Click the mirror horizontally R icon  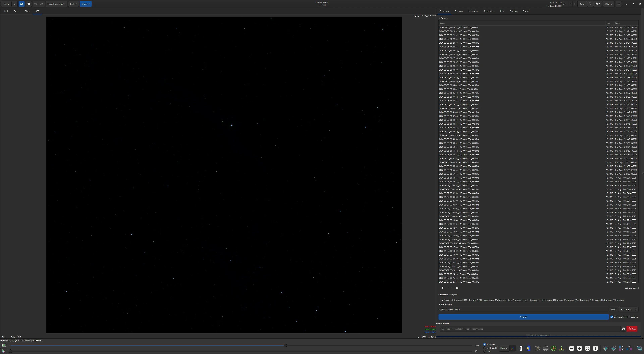pyautogui.click(x=629, y=348)
